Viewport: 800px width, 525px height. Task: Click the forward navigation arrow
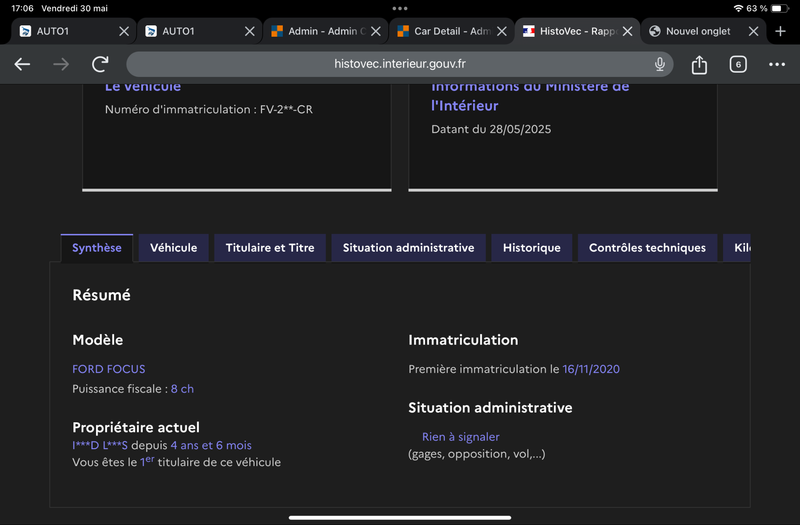(61, 64)
